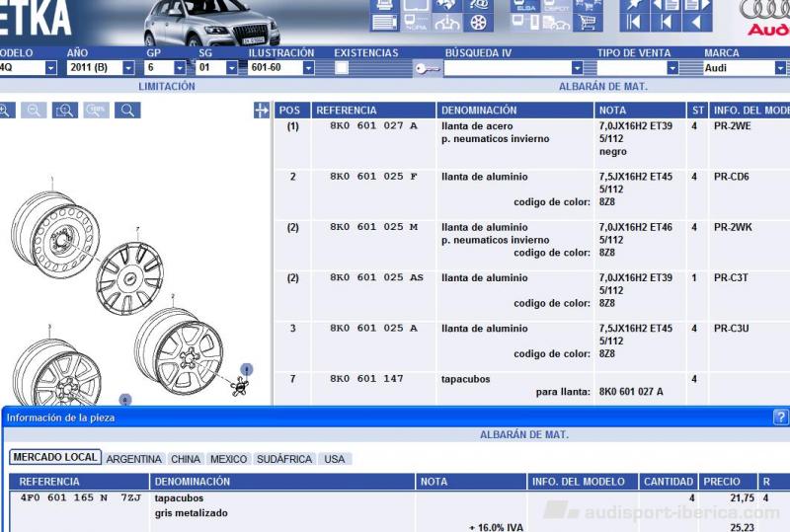Viewport: 790px width, 532px height.
Task: Click the PR-C3U model info cell
Action: coord(731,329)
